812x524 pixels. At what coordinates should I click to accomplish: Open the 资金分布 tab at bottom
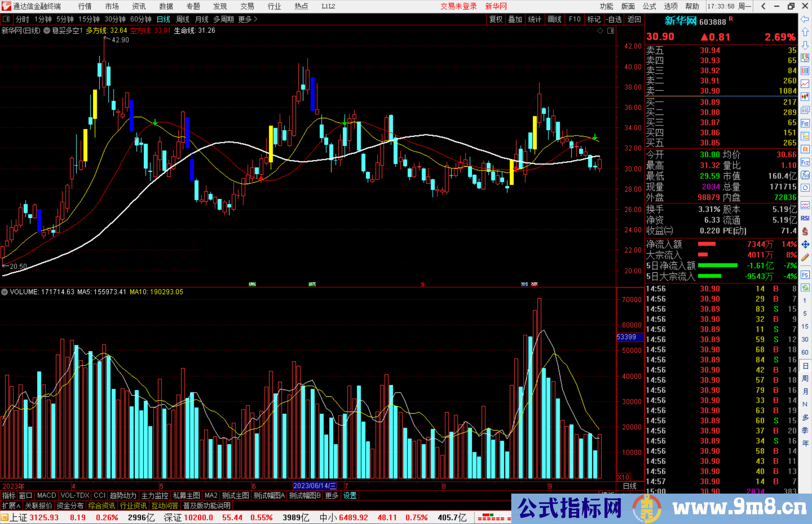point(70,506)
